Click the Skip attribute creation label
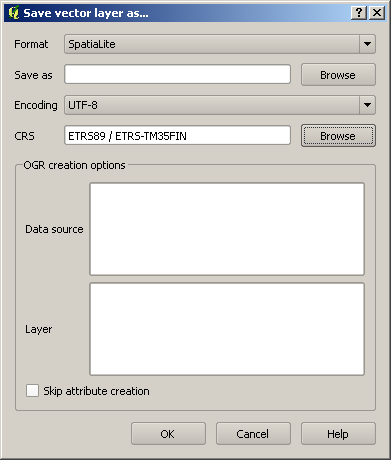 pos(96,391)
